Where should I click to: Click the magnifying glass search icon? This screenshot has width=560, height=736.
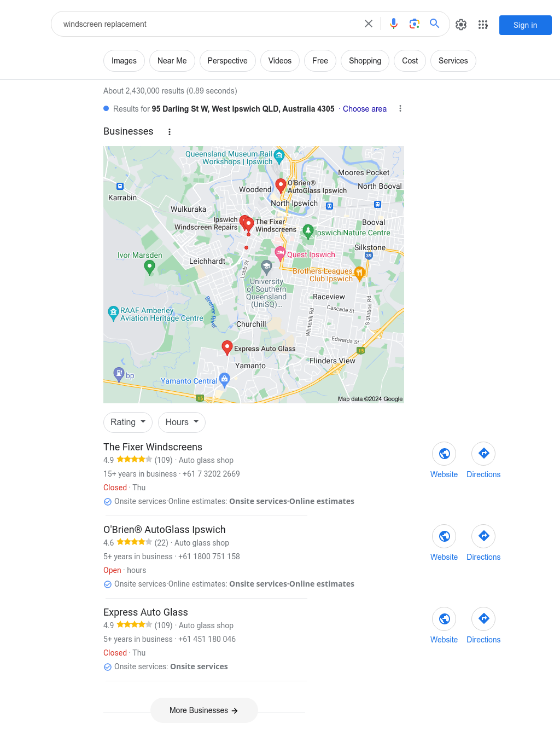[x=435, y=24]
